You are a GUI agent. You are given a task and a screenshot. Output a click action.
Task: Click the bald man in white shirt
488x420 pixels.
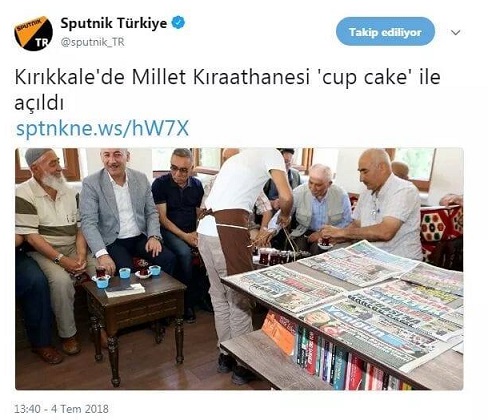click(x=380, y=207)
